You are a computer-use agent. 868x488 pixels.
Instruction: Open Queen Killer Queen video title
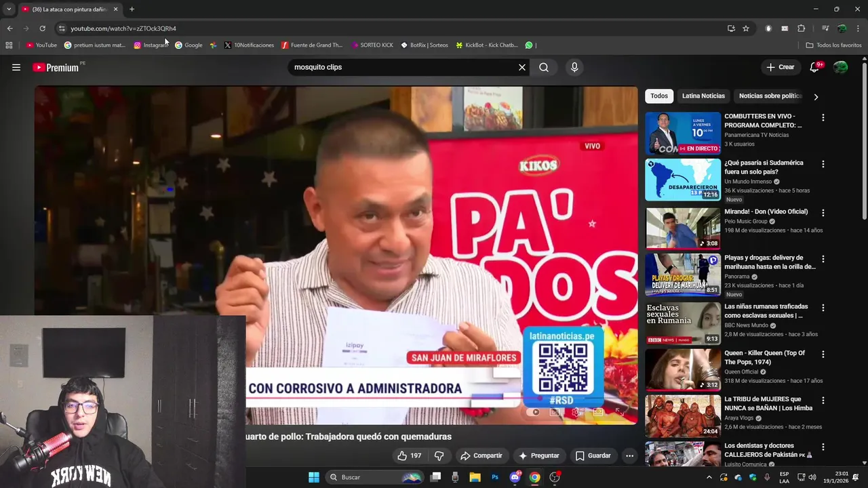click(765, 357)
